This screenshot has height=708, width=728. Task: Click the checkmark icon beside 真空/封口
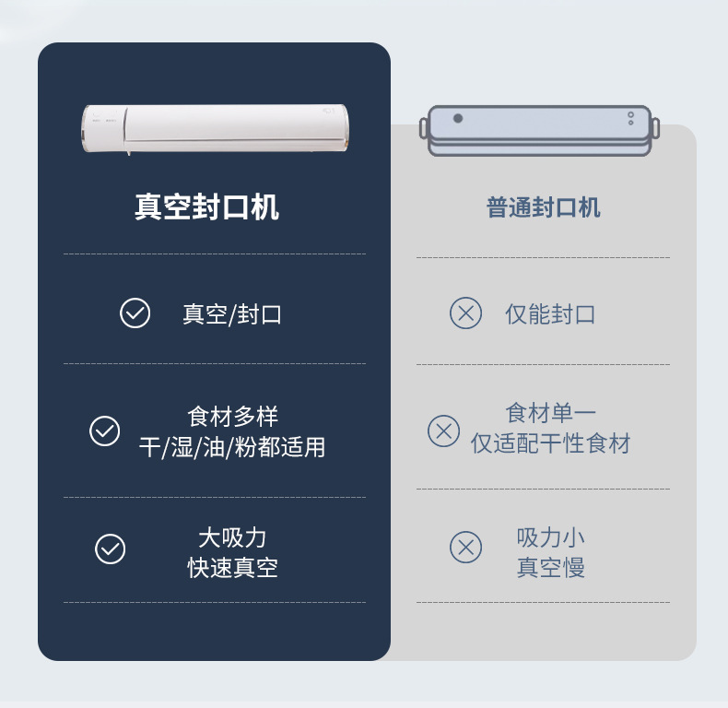135,313
